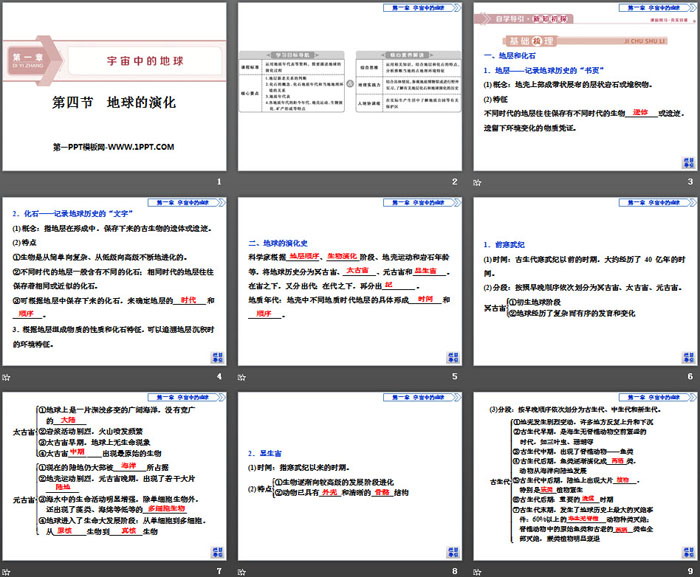Screen dimensions: 700x577
Task: Click the chapter header banner on slide 2
Action: click(x=411, y=9)
